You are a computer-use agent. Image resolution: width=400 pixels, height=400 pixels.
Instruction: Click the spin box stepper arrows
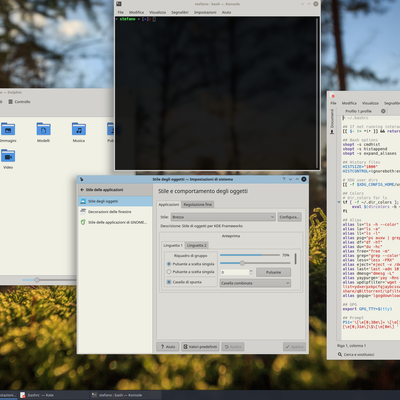(x=251, y=272)
